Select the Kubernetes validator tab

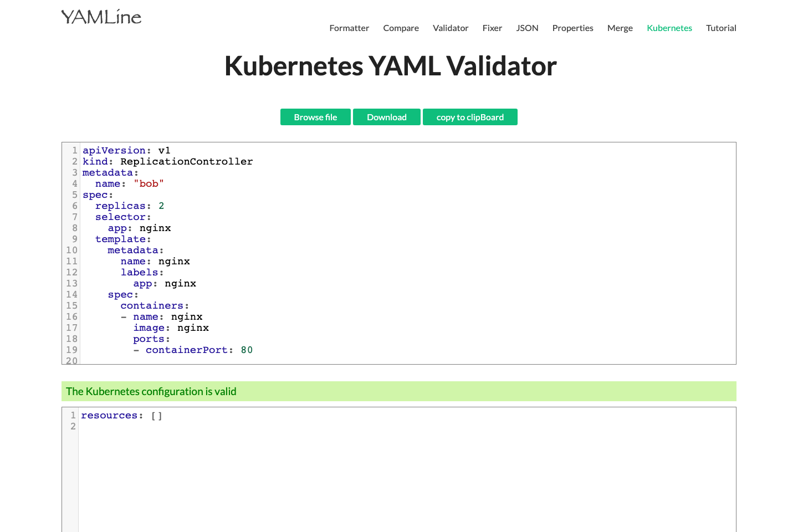coord(669,28)
